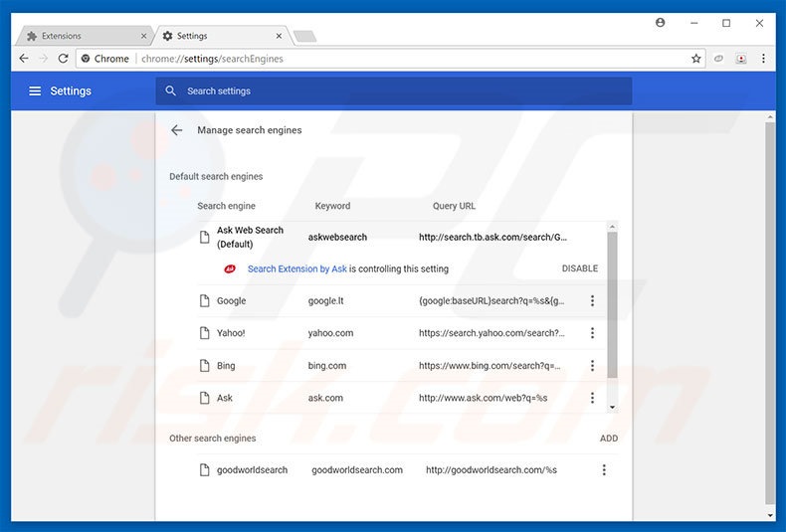Click the magnifier in Search settings
Screen dimensions: 786x532
(x=170, y=90)
